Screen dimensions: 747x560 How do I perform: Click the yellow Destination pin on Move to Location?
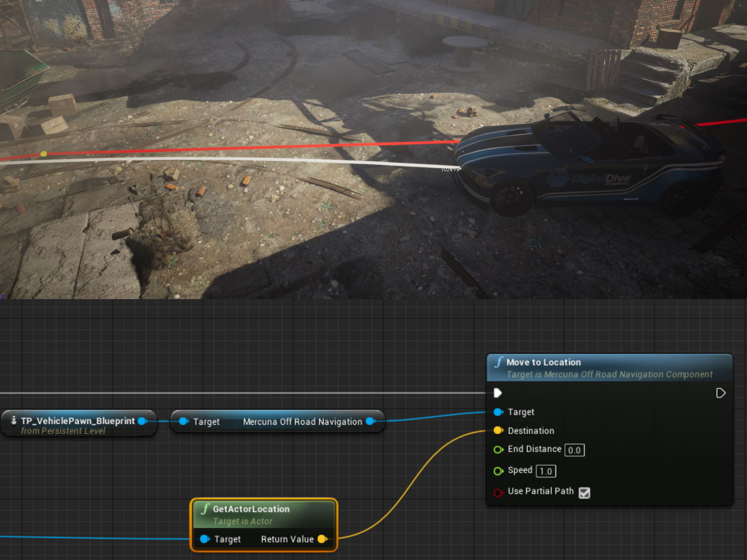pos(498,430)
